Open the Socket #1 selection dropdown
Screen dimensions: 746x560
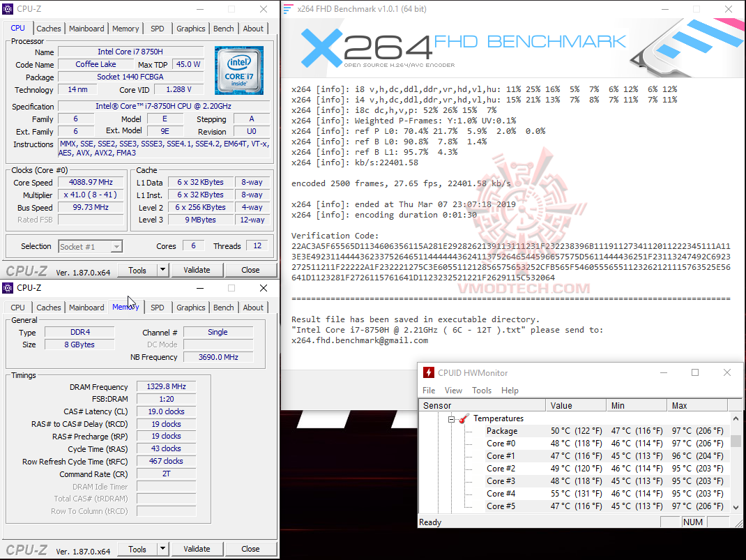pos(116,245)
